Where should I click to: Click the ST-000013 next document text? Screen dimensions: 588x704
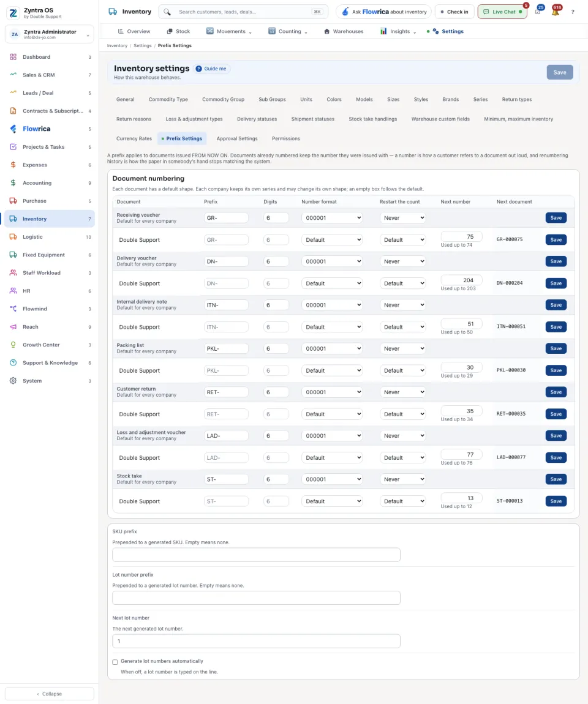point(510,501)
